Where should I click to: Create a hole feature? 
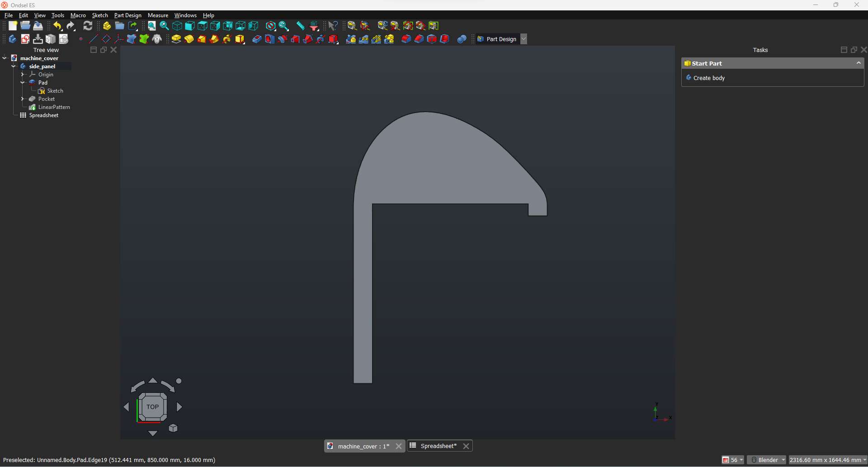coord(269,39)
